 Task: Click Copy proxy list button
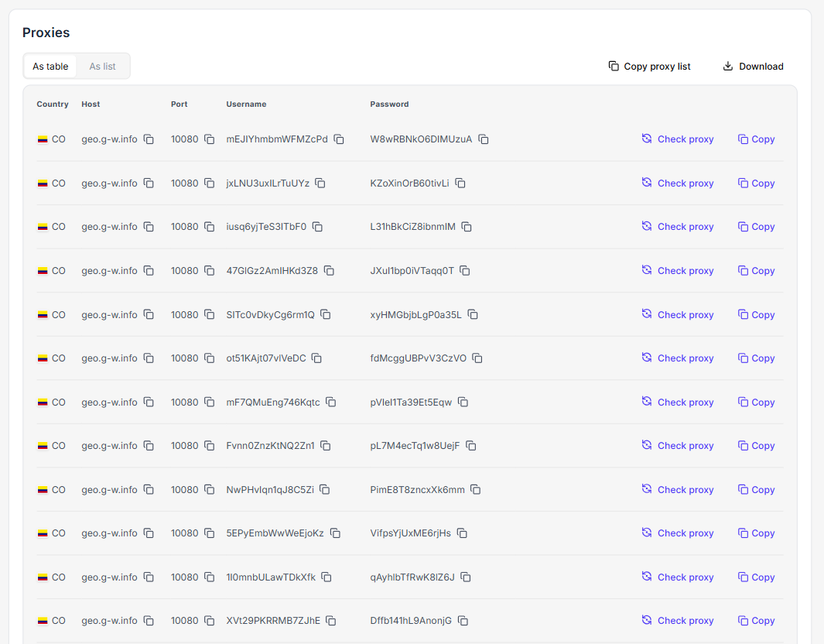click(649, 67)
